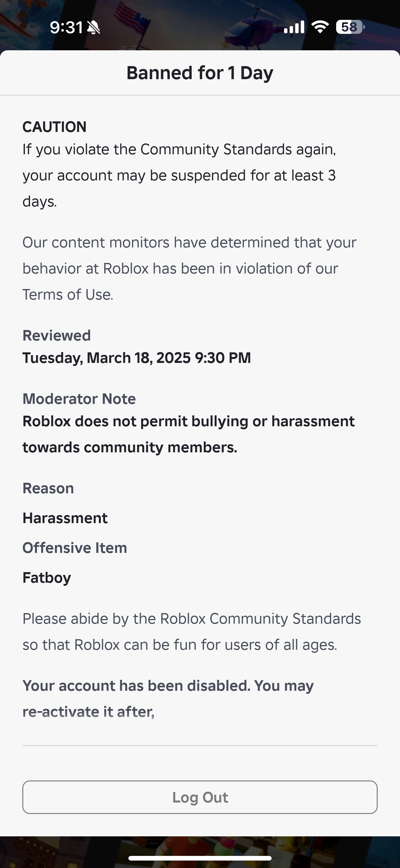The width and height of the screenshot is (400, 868).
Task: Tap the Reason label
Action: (48, 488)
